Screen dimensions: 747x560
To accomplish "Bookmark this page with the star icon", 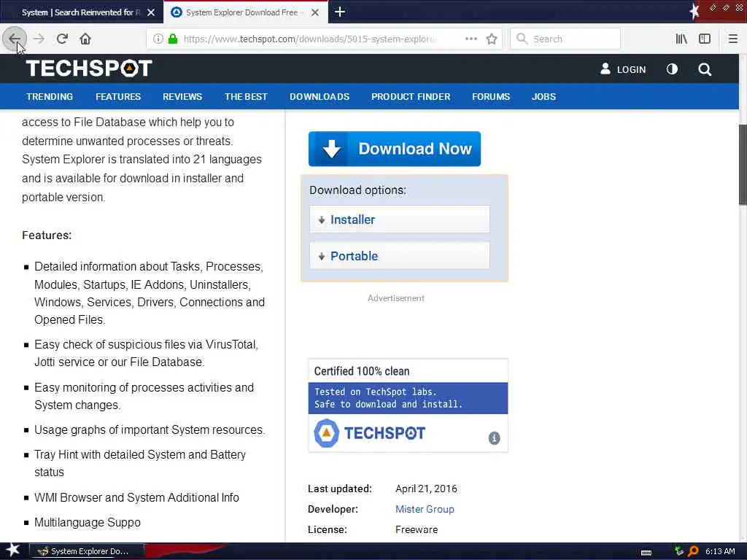I will (x=492, y=39).
